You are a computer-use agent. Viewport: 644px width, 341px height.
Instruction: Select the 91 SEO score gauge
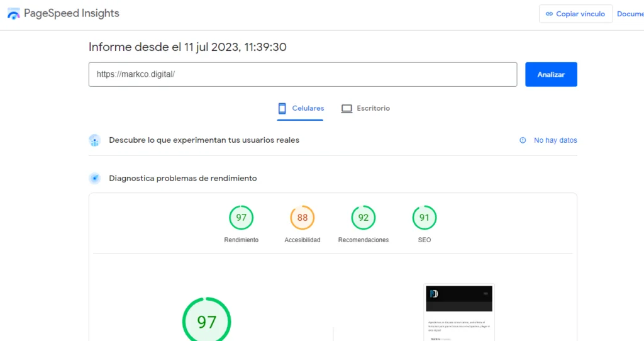(x=425, y=217)
